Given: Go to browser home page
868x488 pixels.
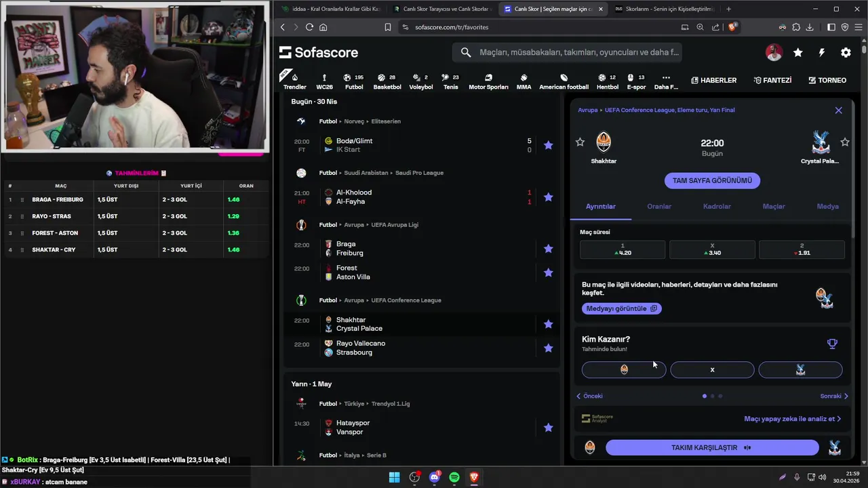Looking at the screenshot, I should pyautogui.click(x=323, y=27).
